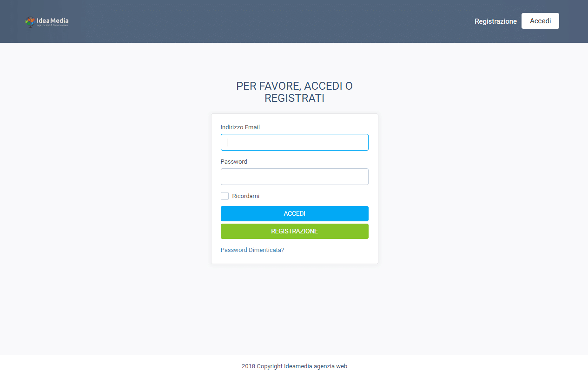Click the green REGISTRAZIONE button
Image resolution: width=588 pixels, height=378 pixels.
point(295,231)
